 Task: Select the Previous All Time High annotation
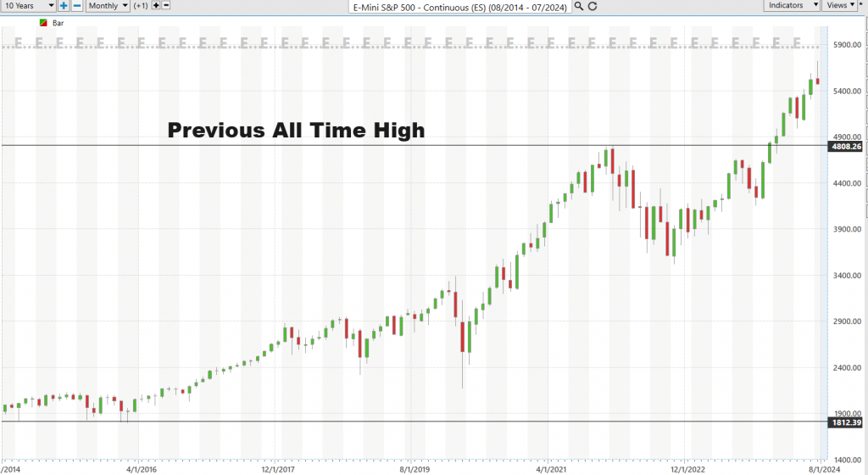click(x=296, y=131)
